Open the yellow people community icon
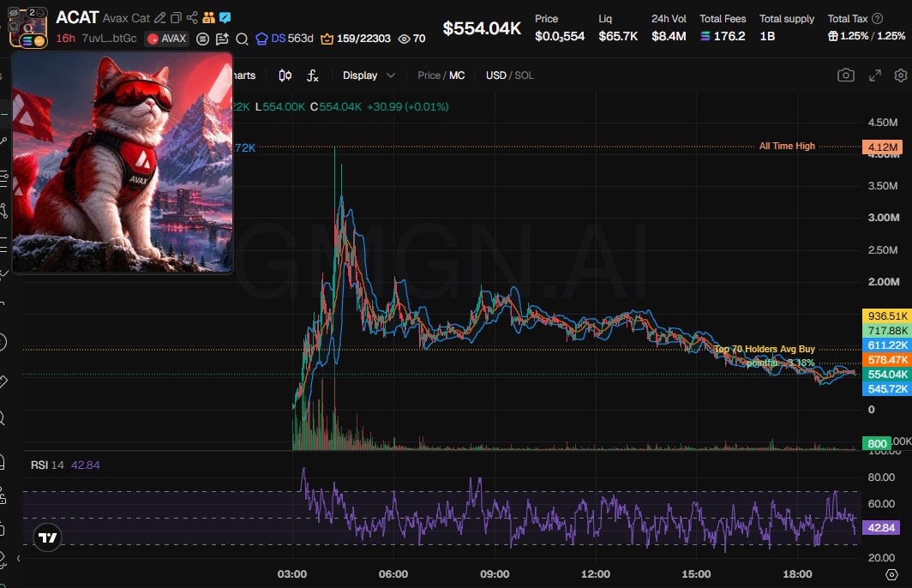912x588 pixels. (209, 18)
